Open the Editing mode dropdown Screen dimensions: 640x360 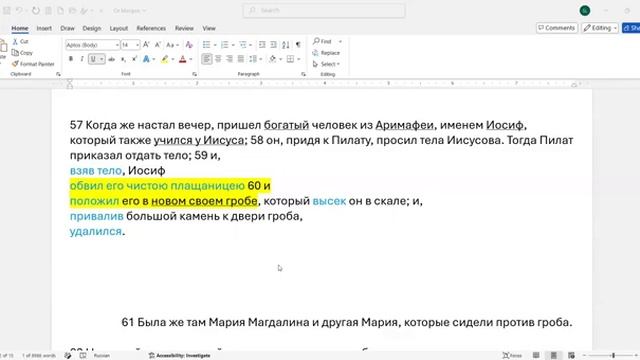[x=600, y=28]
